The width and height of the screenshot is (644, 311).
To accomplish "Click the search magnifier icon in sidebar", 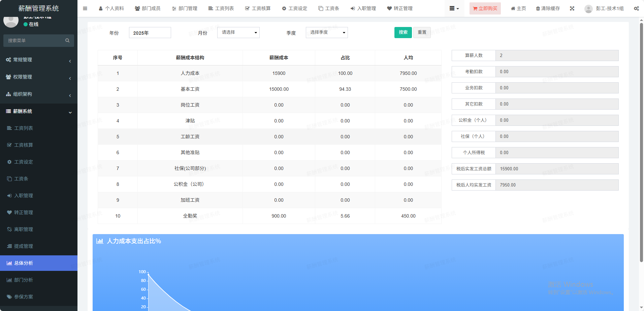I will (x=67, y=40).
